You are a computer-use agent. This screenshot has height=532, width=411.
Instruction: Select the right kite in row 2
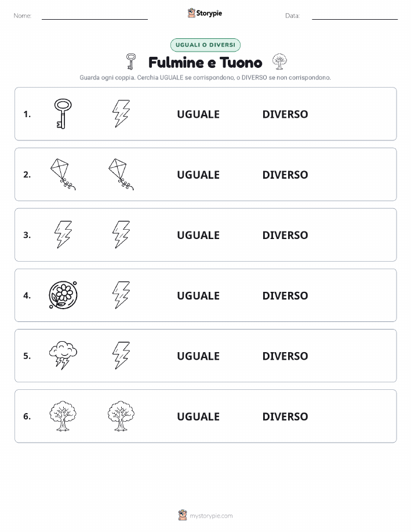coord(121,174)
